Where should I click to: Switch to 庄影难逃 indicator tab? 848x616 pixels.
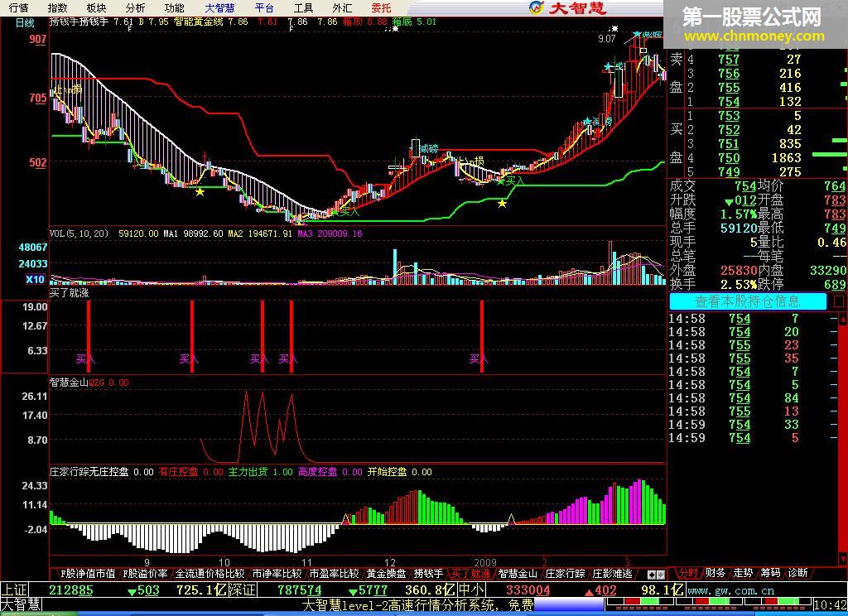(612, 573)
